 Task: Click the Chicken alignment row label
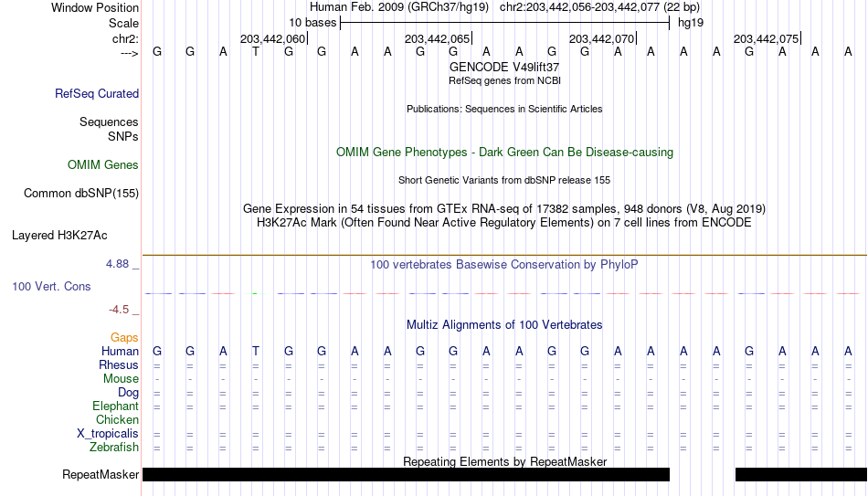point(117,419)
